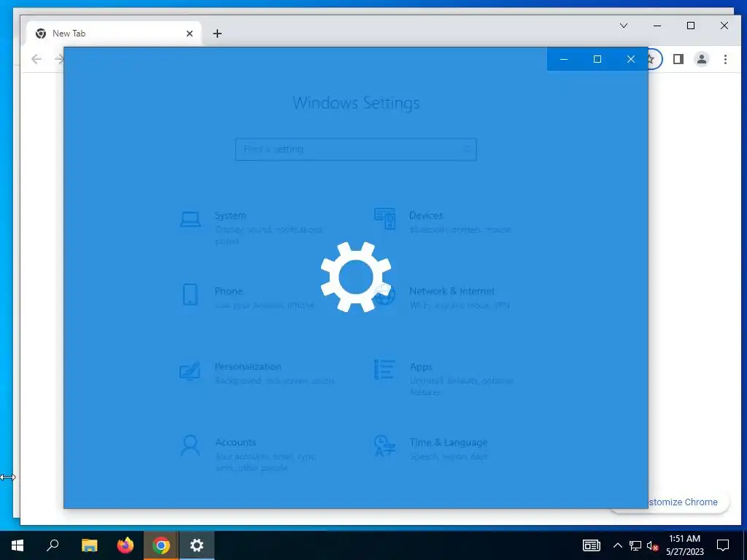
Task: Click the Personalization label text
Action: point(248,367)
